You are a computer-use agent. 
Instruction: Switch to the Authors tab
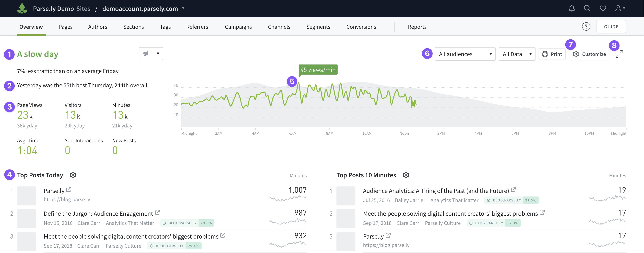(x=97, y=27)
